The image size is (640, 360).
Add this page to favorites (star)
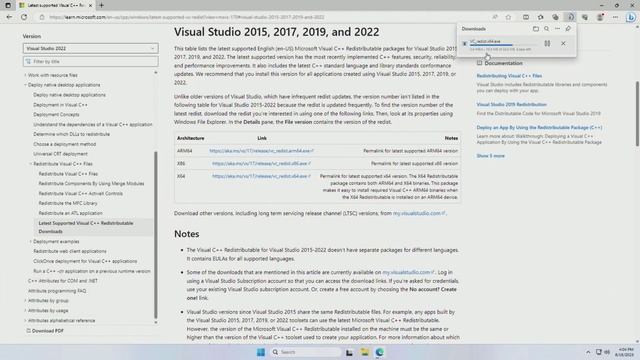[x=508, y=17]
